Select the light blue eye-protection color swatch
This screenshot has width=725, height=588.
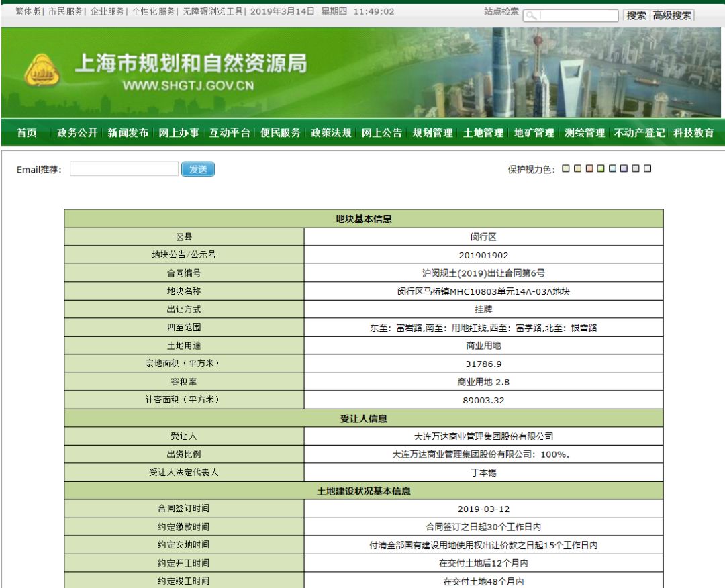pyautogui.click(x=612, y=168)
